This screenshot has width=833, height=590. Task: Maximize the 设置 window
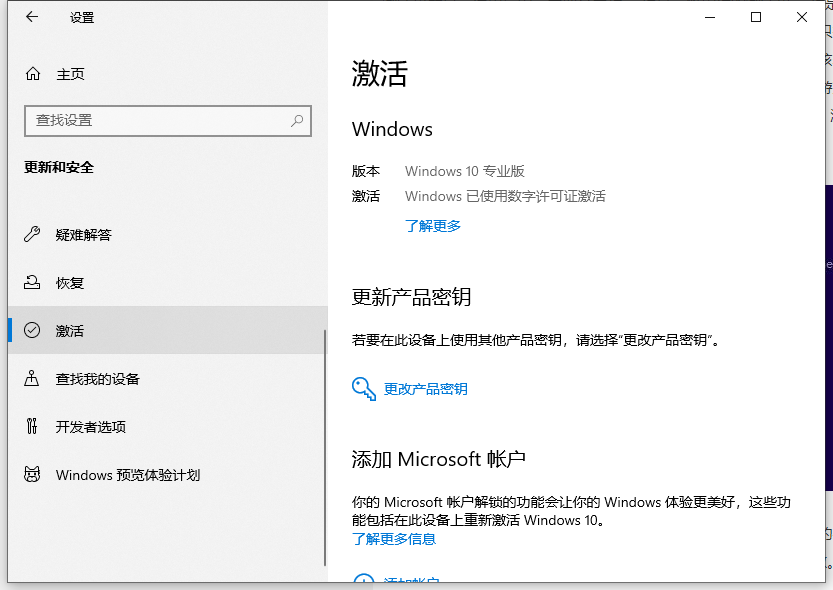[x=756, y=17]
